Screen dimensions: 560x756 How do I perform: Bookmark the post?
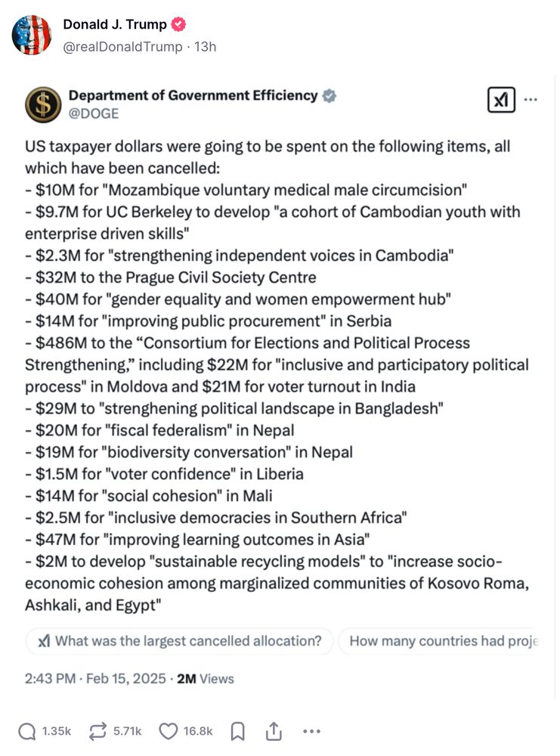point(237,730)
